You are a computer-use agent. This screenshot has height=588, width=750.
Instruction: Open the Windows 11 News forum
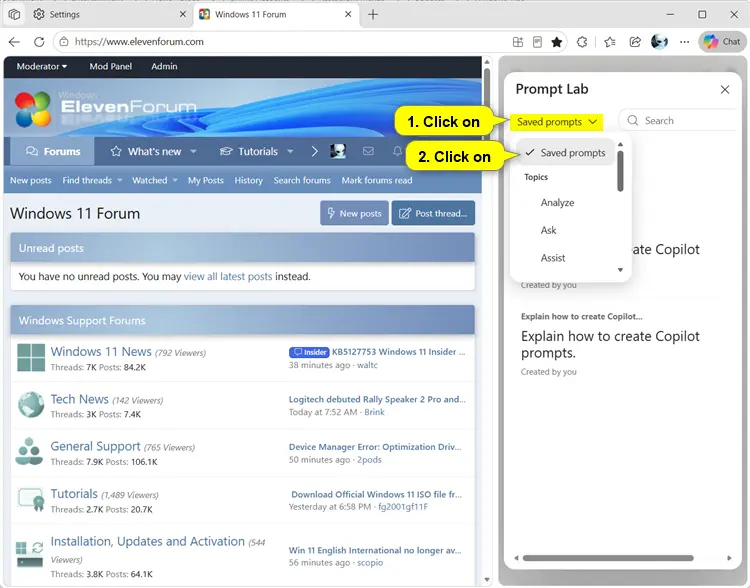point(101,352)
